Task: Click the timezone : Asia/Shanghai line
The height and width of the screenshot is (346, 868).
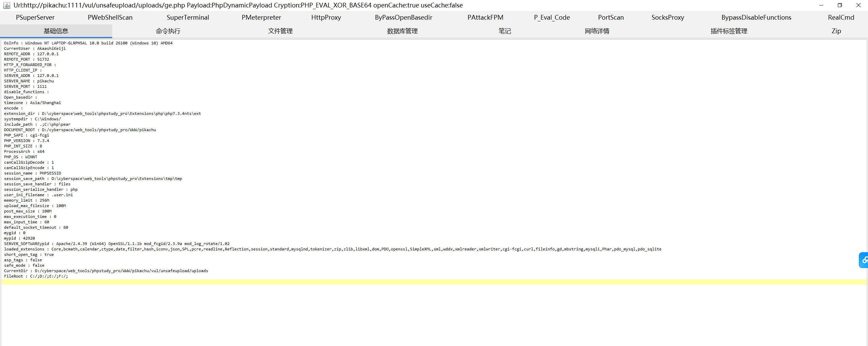Action: [x=33, y=103]
